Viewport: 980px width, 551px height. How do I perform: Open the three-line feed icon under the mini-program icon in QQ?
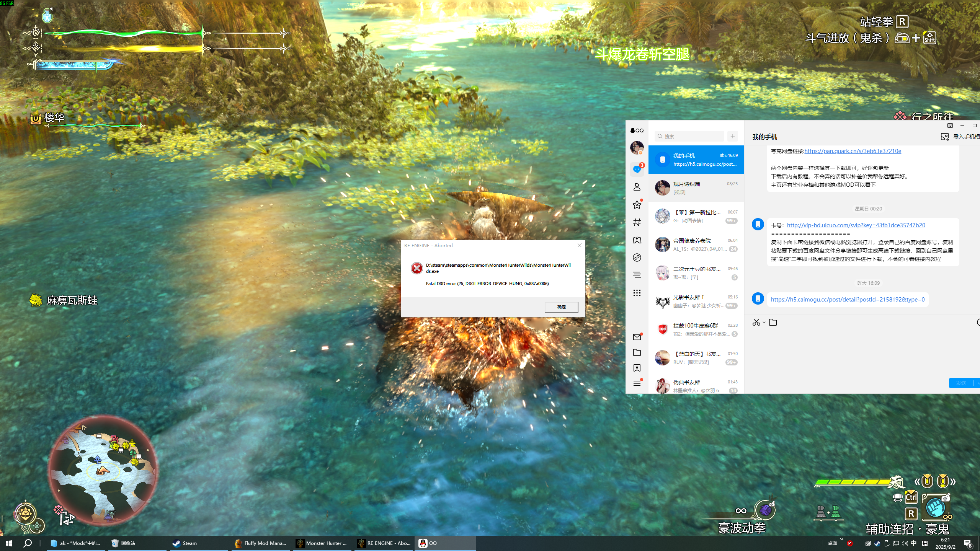(637, 275)
